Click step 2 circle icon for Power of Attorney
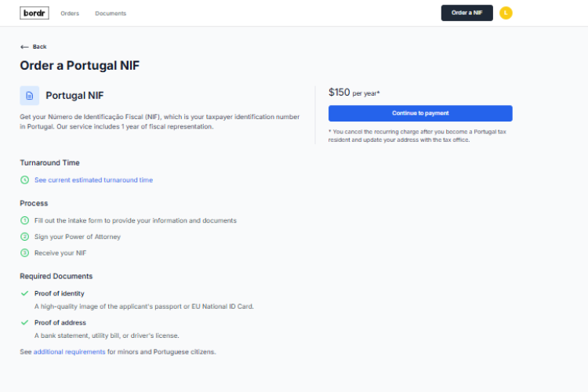This screenshot has width=588, height=392. pyautogui.click(x=25, y=237)
